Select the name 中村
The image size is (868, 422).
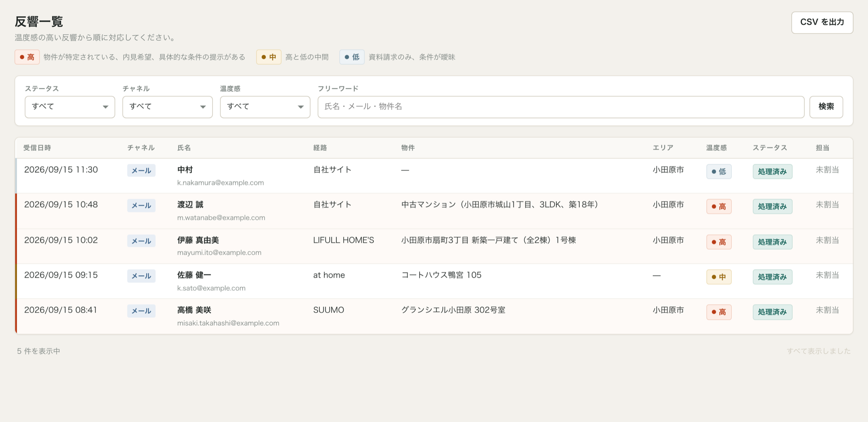(x=185, y=170)
